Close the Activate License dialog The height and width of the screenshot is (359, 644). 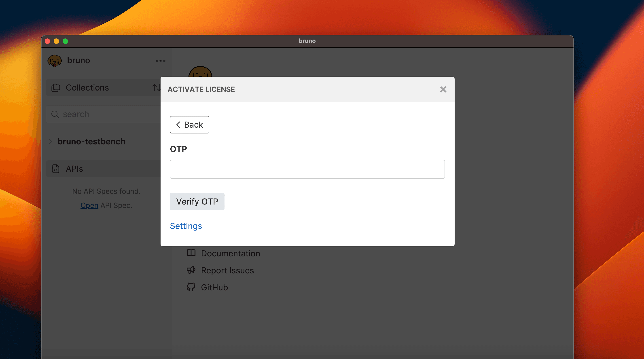(443, 89)
